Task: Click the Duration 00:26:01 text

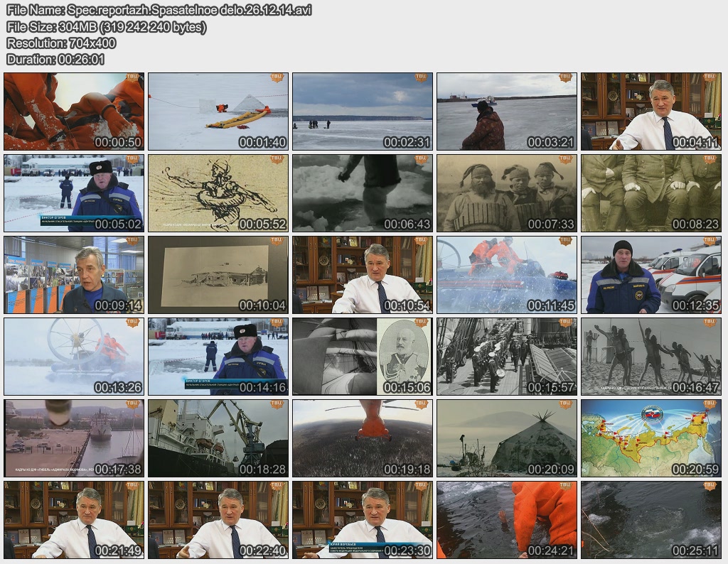Action: click(x=55, y=60)
